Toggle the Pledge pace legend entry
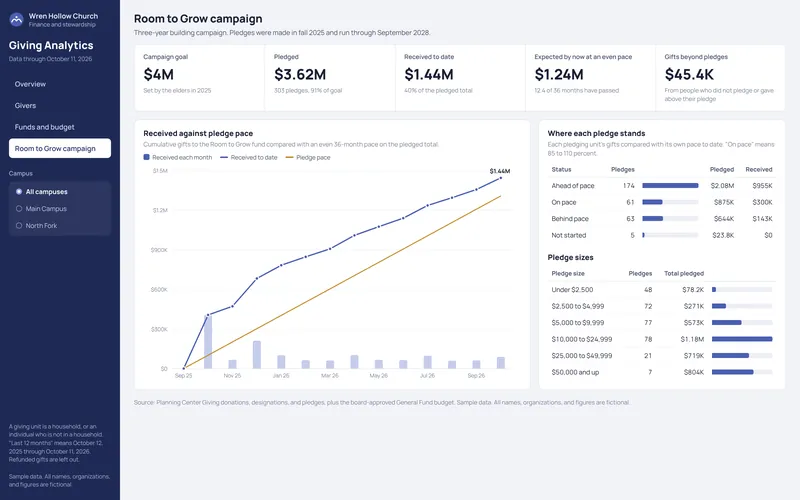 point(308,158)
